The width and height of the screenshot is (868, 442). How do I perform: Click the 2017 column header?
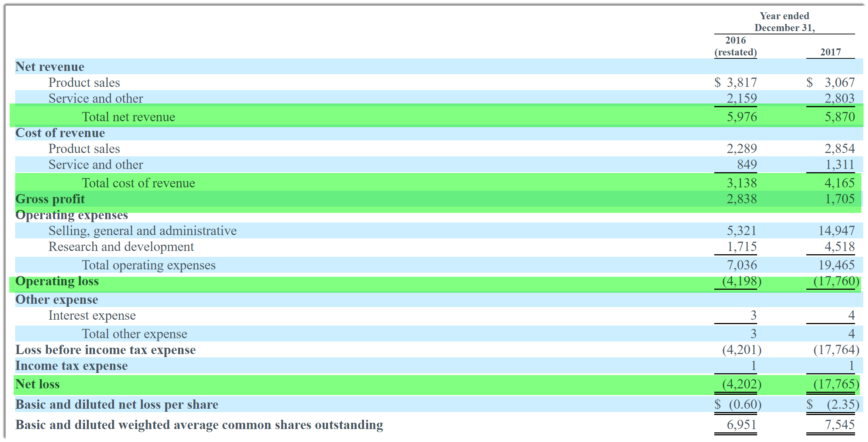830,52
